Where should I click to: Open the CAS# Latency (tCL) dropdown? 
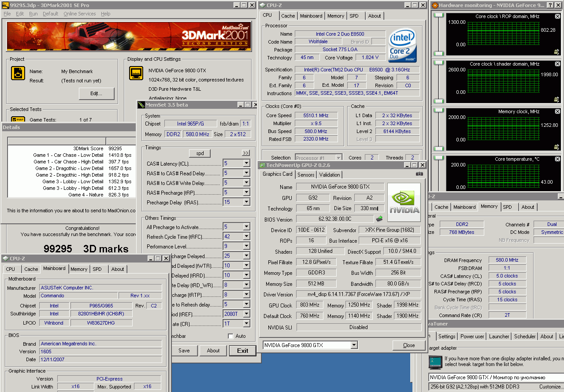[246, 163]
